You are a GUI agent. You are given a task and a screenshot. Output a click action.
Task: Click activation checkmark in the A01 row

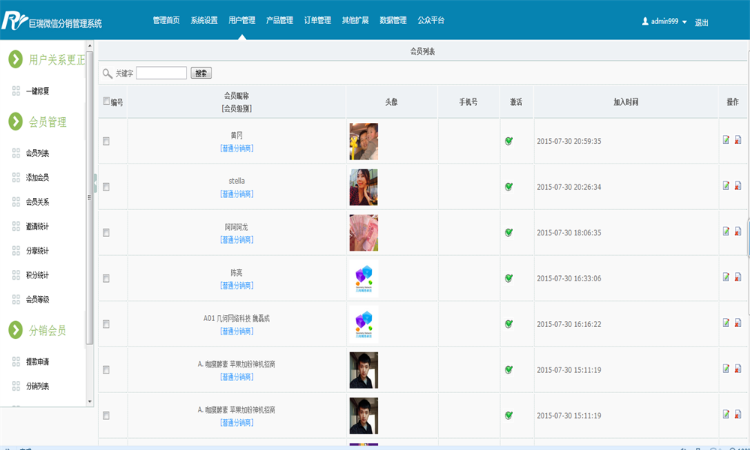[x=509, y=324]
